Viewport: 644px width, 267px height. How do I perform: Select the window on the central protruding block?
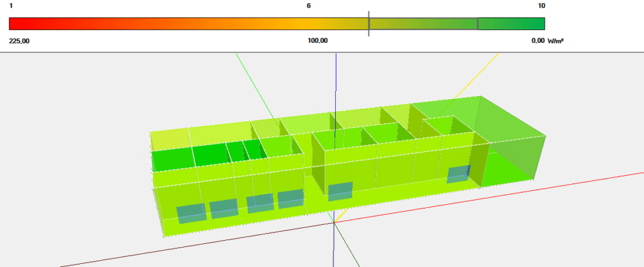(340, 192)
